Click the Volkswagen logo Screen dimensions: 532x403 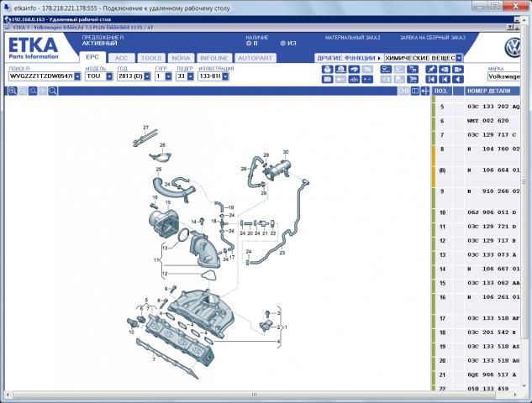tap(513, 48)
